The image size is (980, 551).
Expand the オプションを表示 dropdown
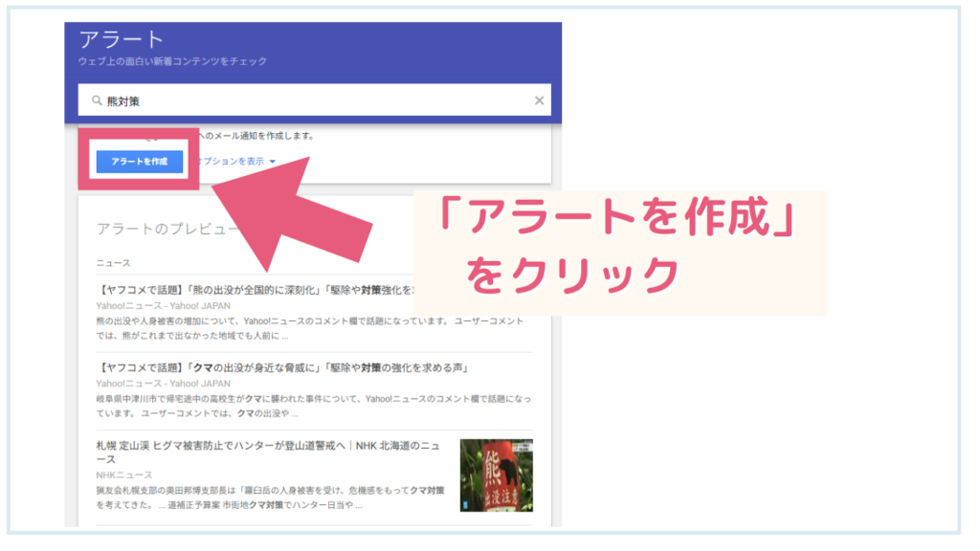coord(237,161)
